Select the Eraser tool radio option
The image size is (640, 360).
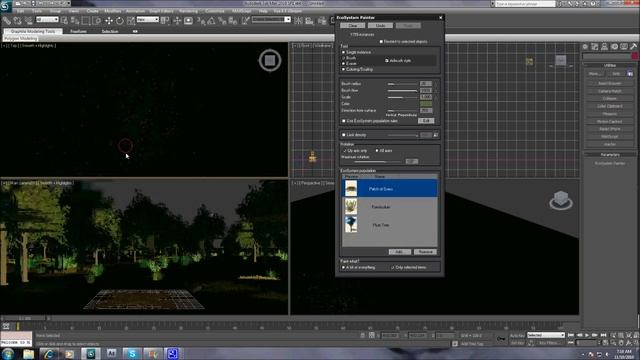click(x=343, y=64)
